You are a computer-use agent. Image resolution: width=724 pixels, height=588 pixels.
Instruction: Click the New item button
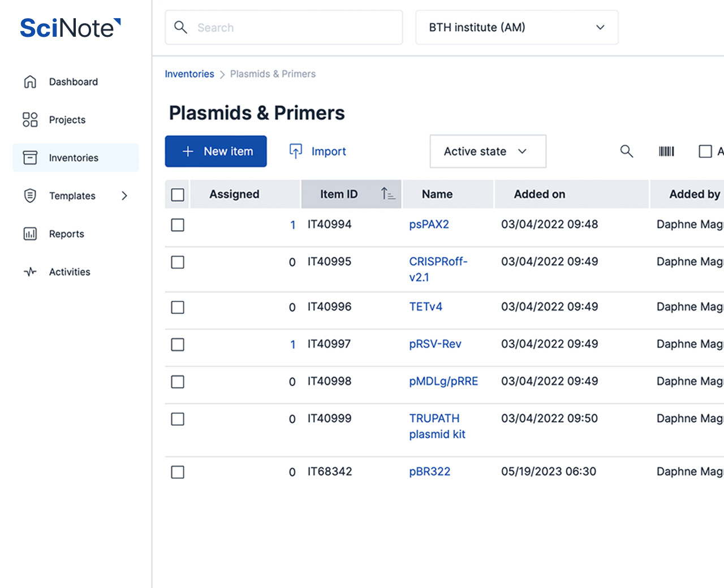[x=216, y=151]
